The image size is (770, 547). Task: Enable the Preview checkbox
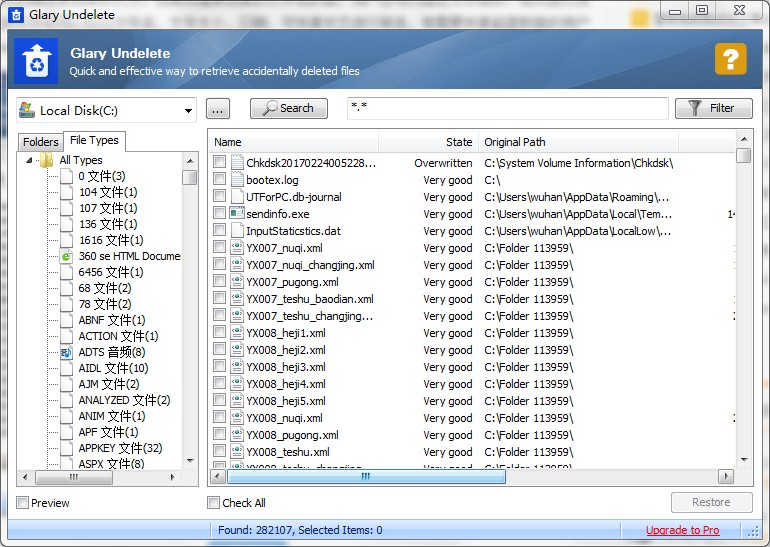pos(23,503)
